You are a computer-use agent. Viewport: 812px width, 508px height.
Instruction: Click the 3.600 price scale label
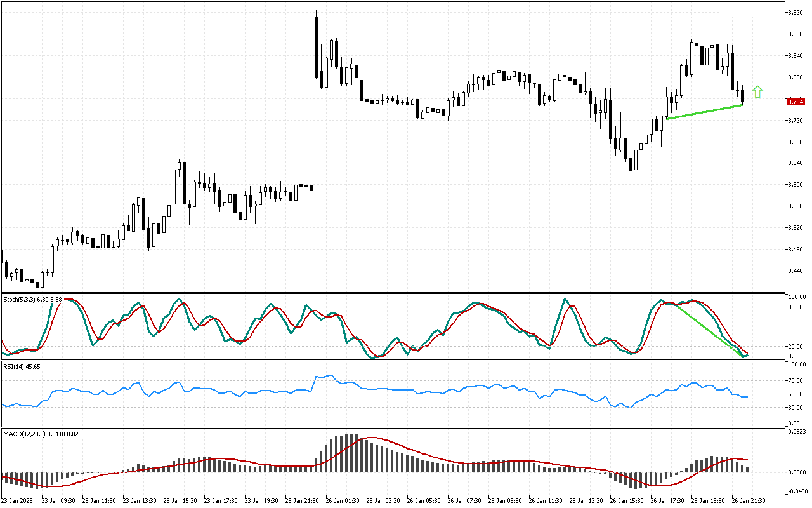pyautogui.click(x=796, y=185)
